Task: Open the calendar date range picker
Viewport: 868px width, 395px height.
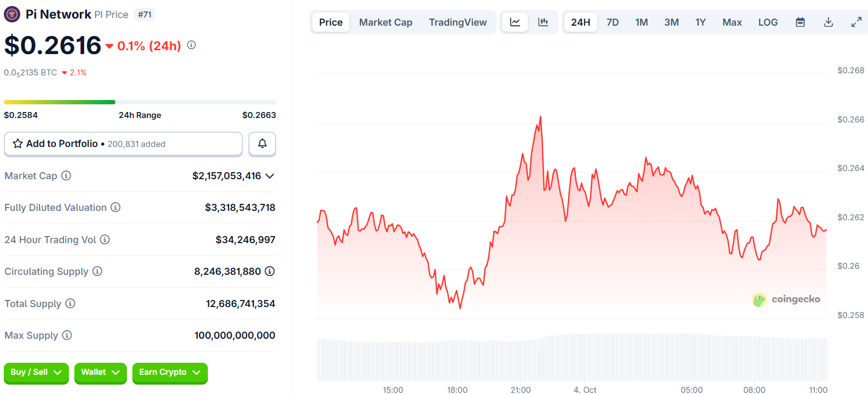Action: tap(800, 22)
